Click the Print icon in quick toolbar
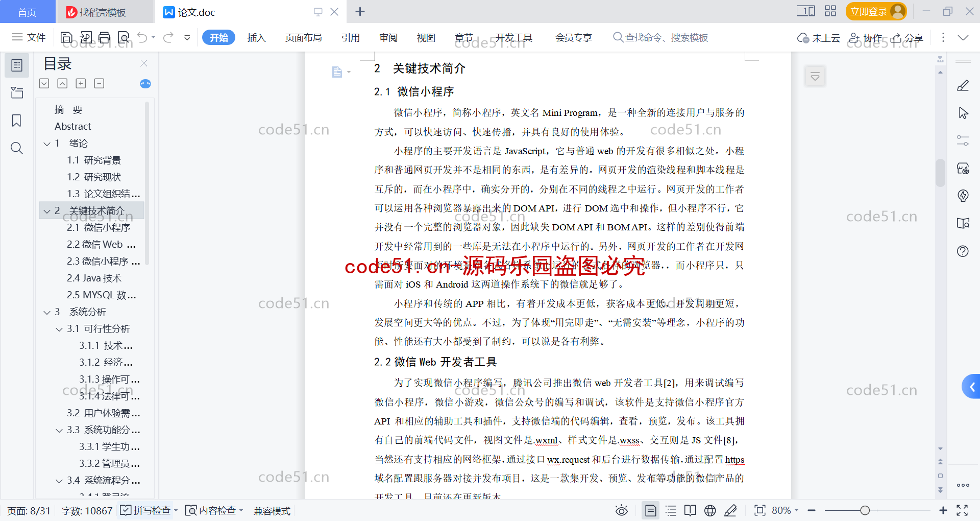This screenshot has height=521, width=980. 104,37
